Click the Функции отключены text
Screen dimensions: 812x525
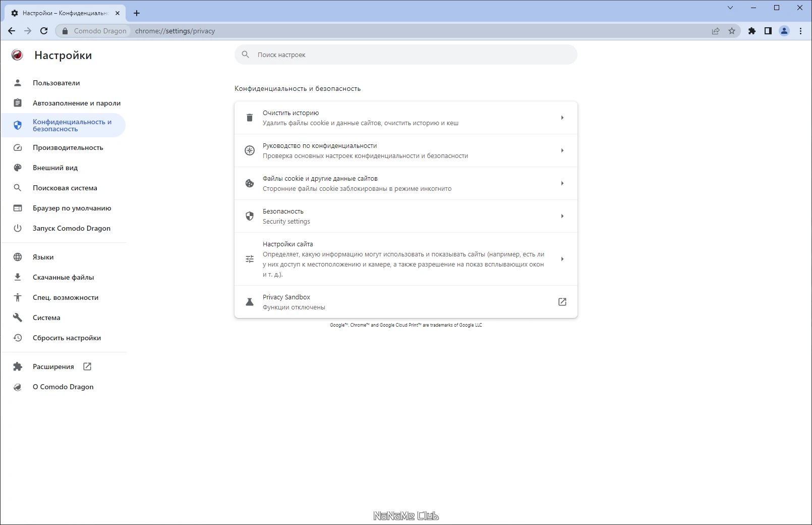tap(294, 307)
